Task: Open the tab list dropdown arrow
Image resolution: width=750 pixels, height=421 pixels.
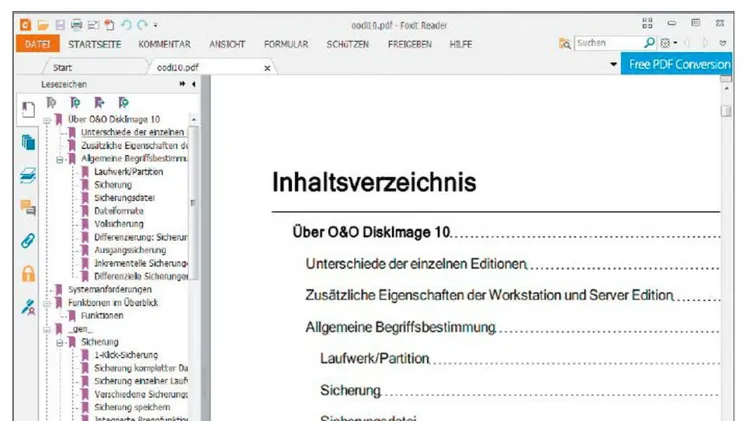Action: 613,64
